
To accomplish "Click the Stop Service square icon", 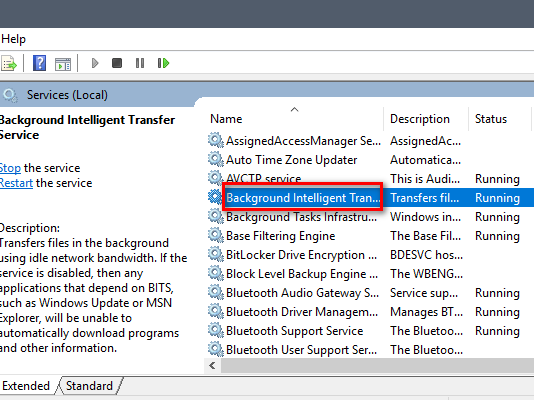I will [x=117, y=63].
